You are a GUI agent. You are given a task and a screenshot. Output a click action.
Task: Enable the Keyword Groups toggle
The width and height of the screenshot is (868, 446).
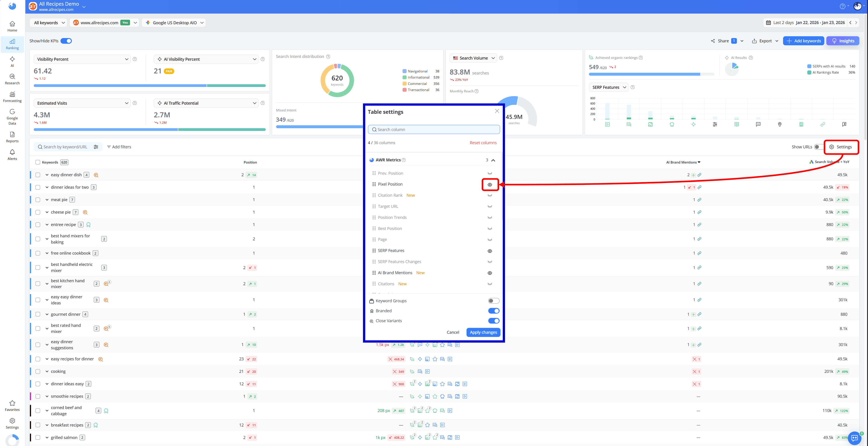(493, 301)
